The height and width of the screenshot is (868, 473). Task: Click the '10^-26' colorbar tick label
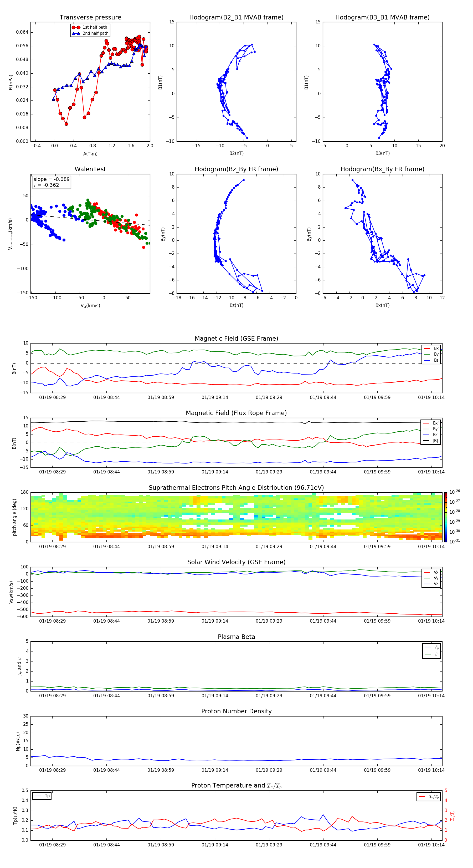(455, 492)
